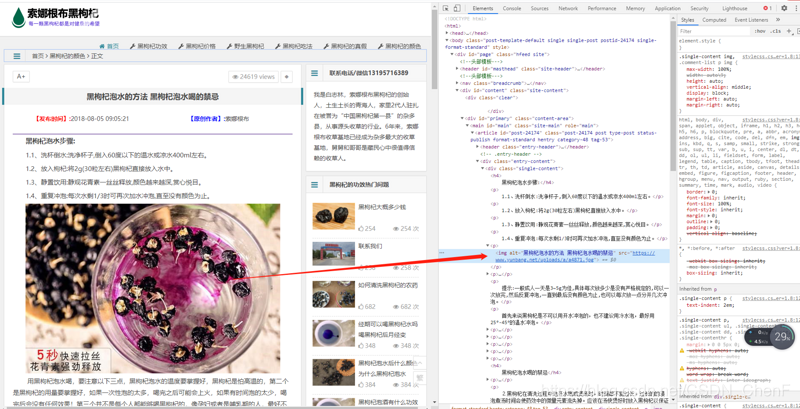Open the DevTools three-dot customize menu
The height and width of the screenshot is (409, 800).
coord(796,8)
